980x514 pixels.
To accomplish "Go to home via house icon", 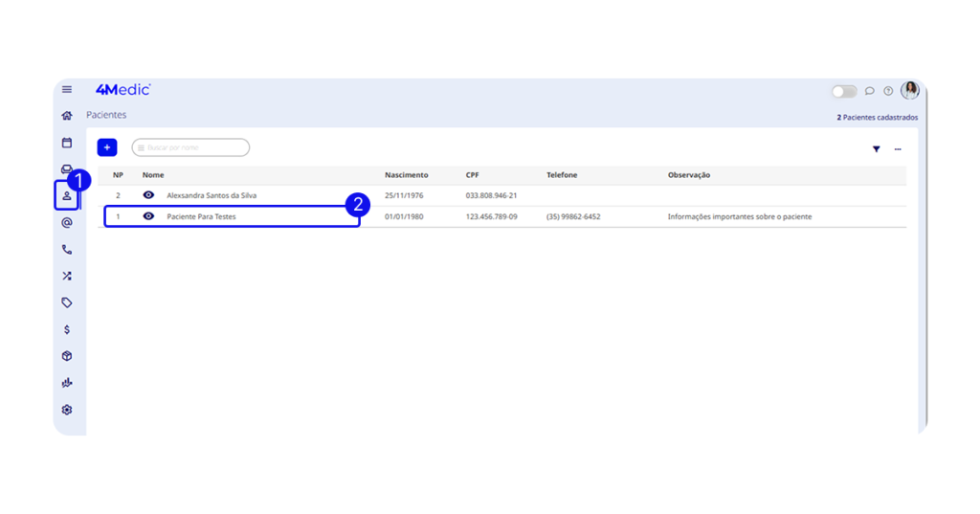I will 67,116.
